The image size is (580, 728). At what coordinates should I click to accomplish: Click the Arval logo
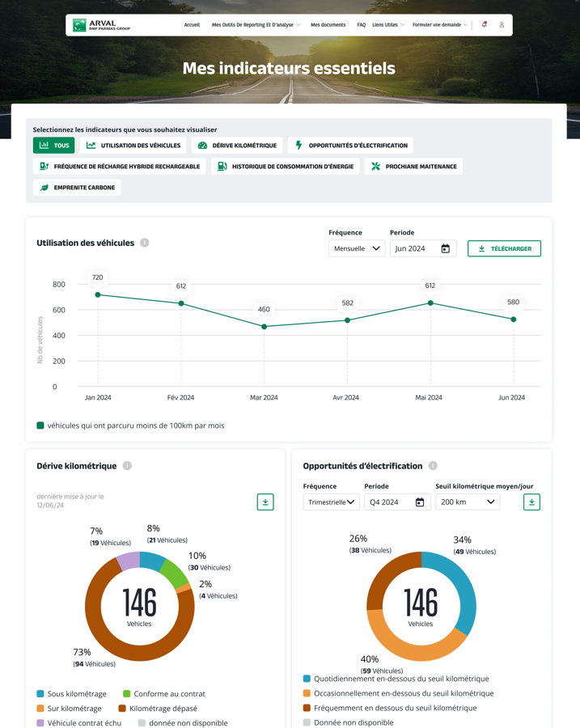tap(101, 25)
